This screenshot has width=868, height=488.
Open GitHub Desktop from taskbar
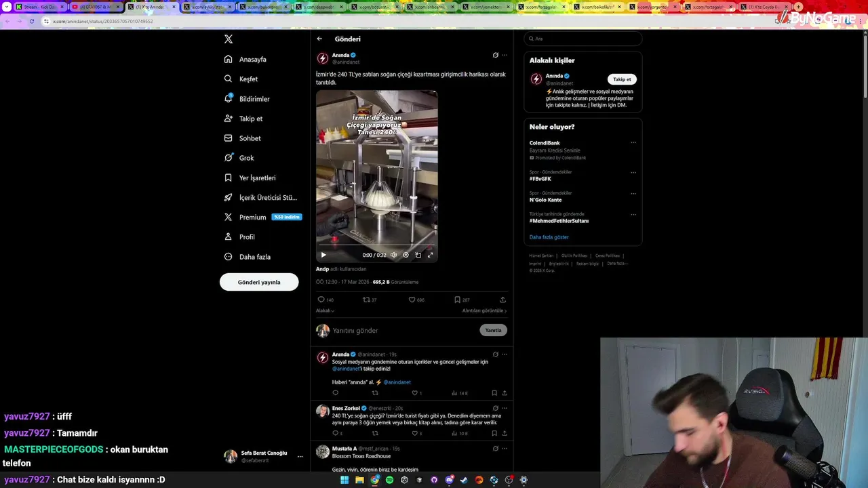pos(434,480)
